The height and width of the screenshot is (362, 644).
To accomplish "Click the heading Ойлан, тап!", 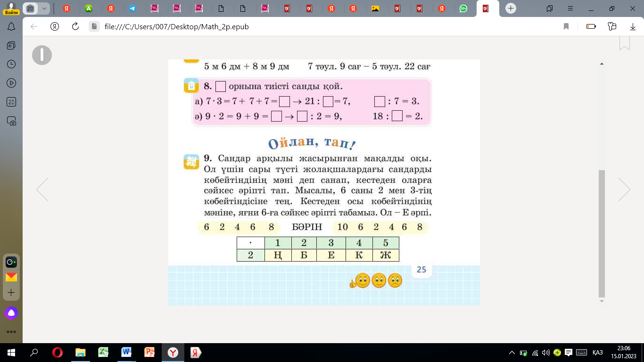I will [x=312, y=143].
